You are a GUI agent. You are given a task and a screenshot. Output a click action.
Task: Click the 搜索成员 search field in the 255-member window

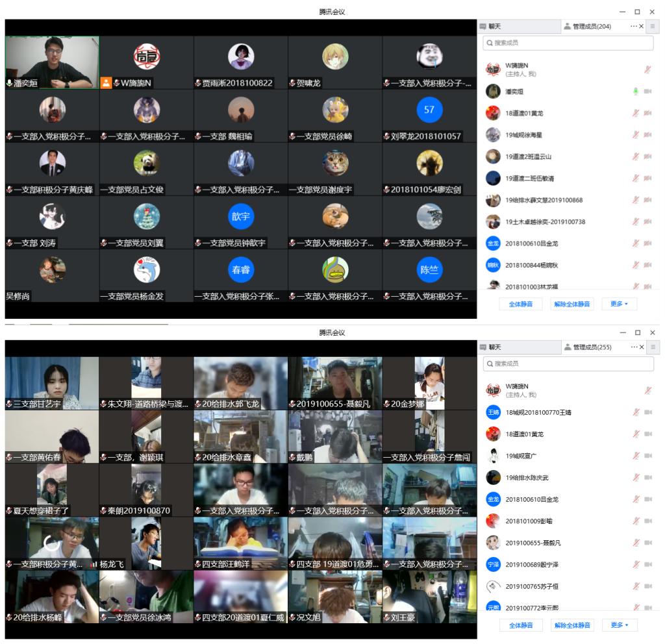click(x=568, y=364)
